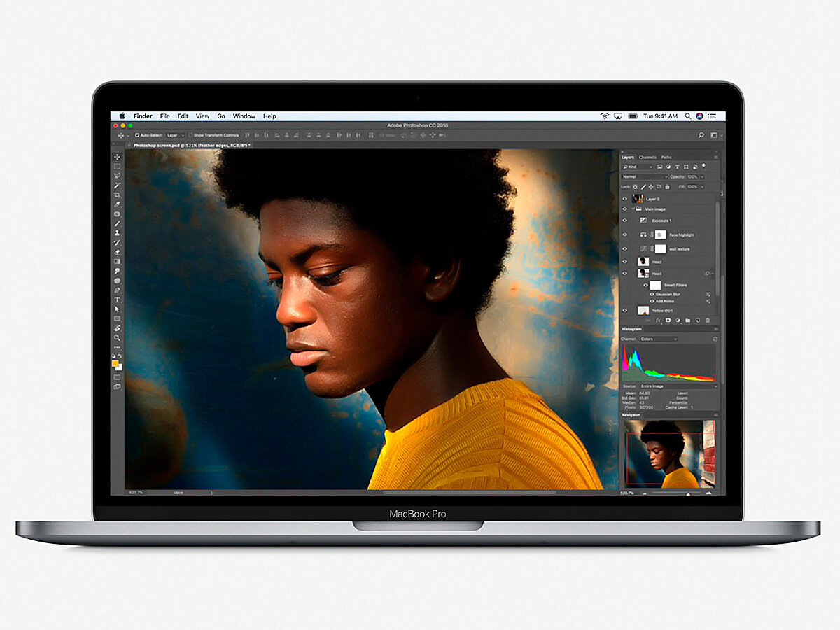Open the Normal blend mode dropdown
This screenshot has height=630, width=840.
pos(645,176)
